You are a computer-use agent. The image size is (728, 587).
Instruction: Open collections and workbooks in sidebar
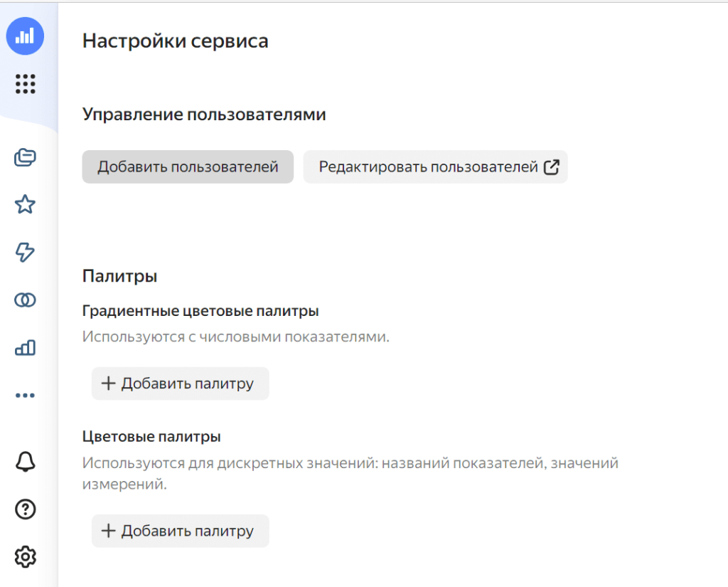[x=25, y=157]
